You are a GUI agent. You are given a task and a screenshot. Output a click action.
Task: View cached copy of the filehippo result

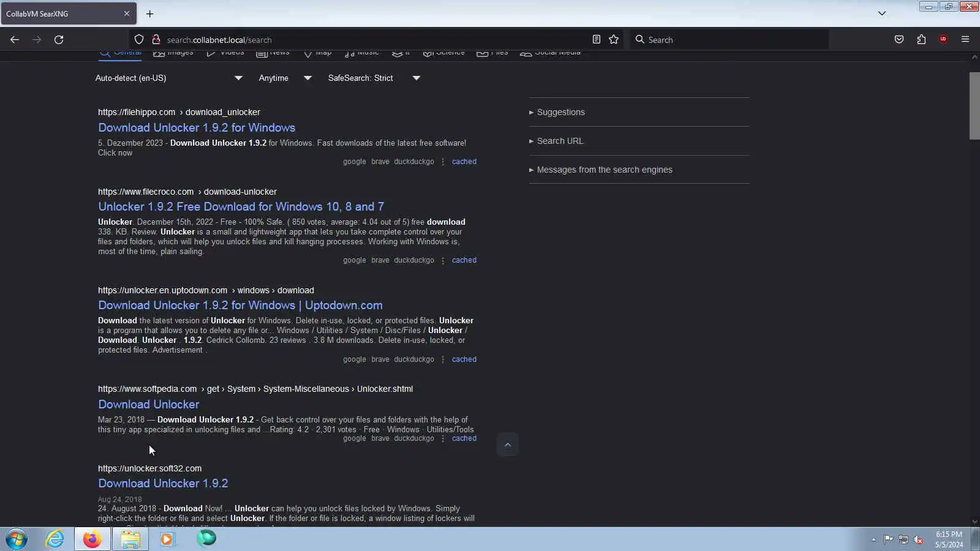464,162
